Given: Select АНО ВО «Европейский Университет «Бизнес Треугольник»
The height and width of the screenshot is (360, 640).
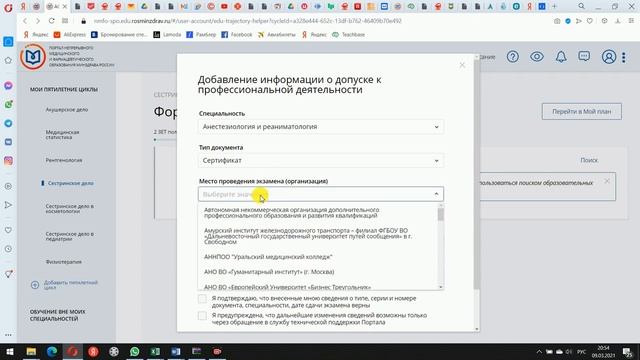Looking at the screenshot, I should pos(287,287).
